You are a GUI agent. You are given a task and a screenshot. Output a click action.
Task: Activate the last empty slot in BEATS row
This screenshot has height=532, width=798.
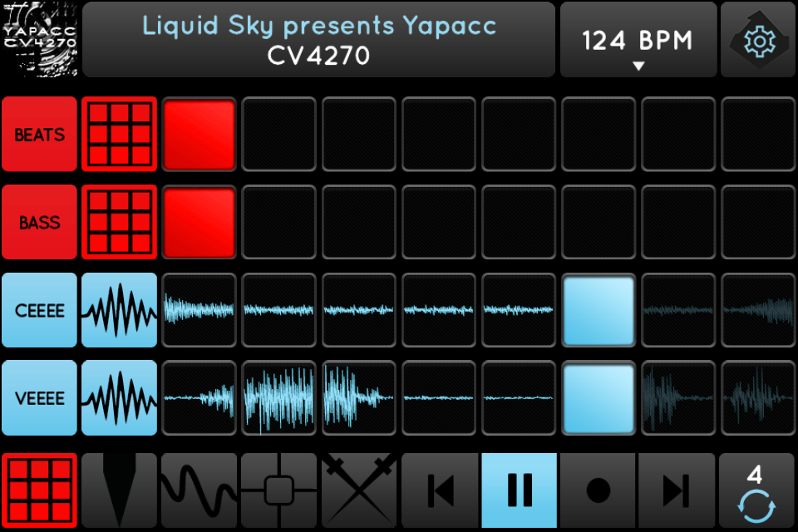[x=758, y=135]
